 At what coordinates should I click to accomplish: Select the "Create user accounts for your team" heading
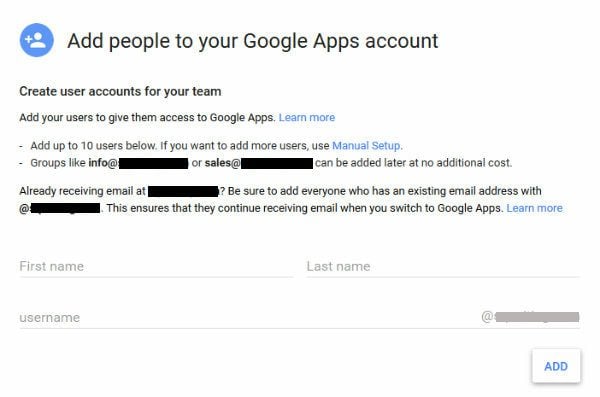pyautogui.click(x=120, y=91)
